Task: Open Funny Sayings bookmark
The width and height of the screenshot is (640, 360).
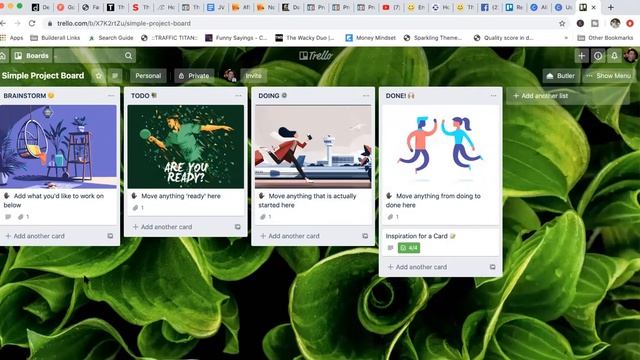Action: [236, 38]
